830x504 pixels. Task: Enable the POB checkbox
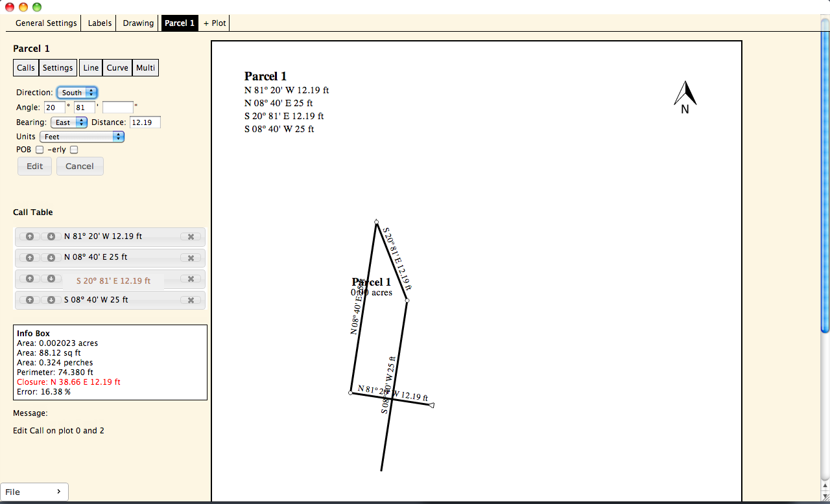[x=40, y=149]
